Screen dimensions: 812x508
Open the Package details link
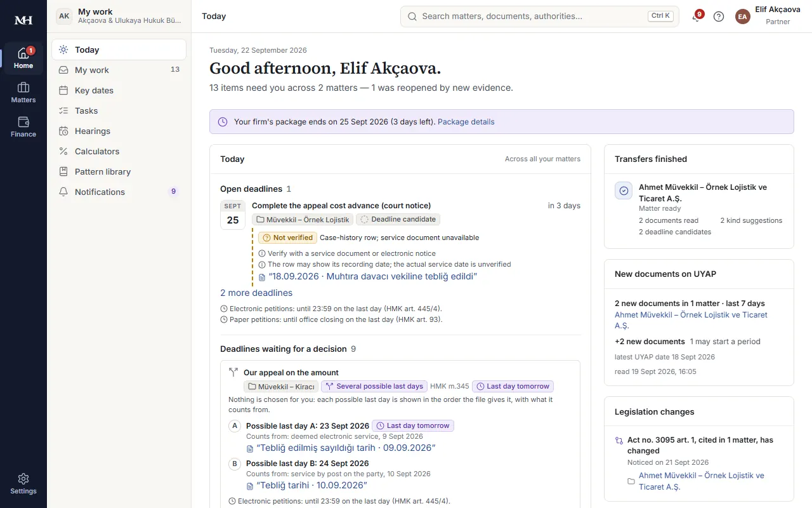click(x=466, y=122)
